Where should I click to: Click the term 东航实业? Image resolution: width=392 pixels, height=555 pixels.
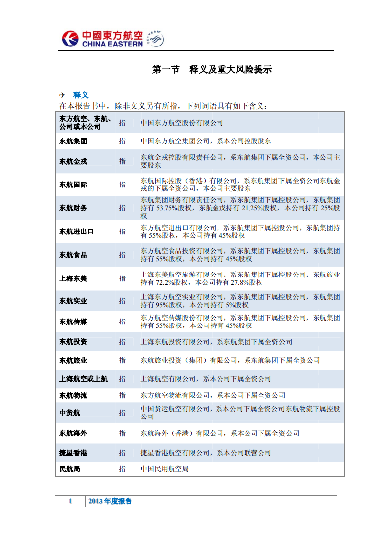(x=73, y=301)
